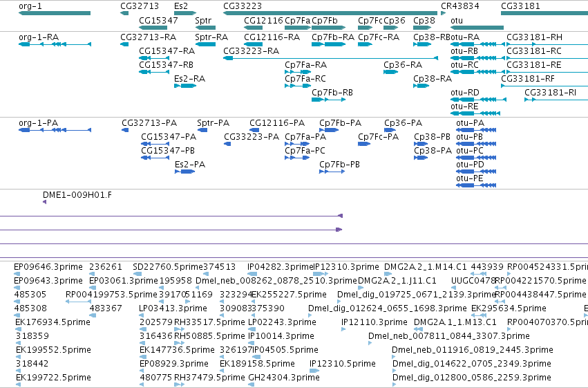Select the CG33223-RA transcript line
Image resolution: width=588 pixels, height=388 pixels.
click(330, 58)
